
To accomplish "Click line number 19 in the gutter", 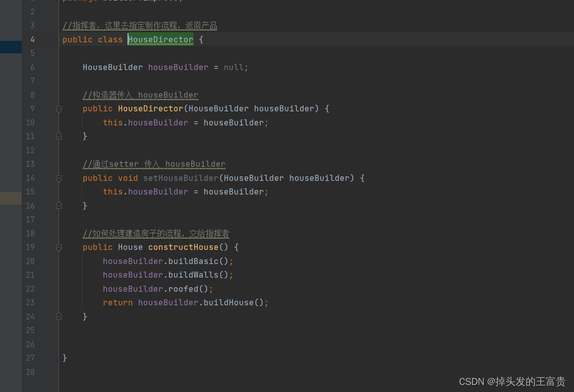I will (30, 247).
